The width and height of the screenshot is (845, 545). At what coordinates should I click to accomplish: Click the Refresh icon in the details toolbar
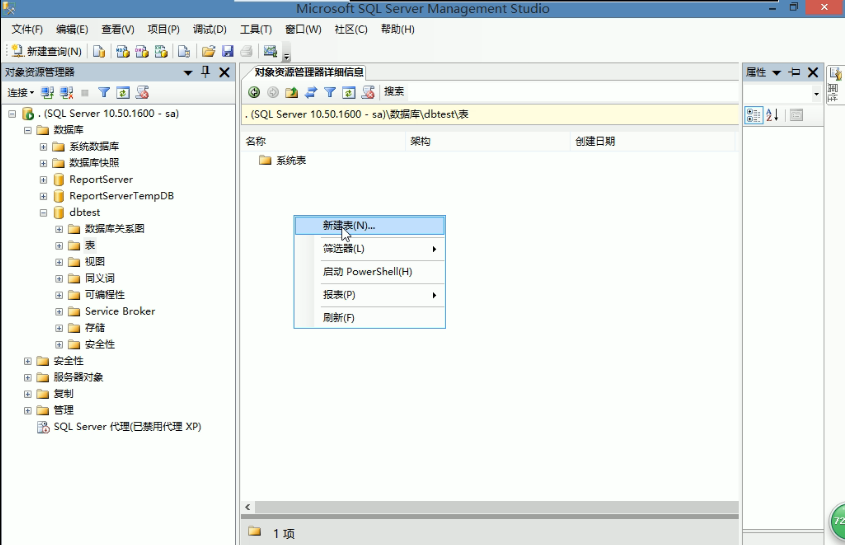tap(349, 92)
